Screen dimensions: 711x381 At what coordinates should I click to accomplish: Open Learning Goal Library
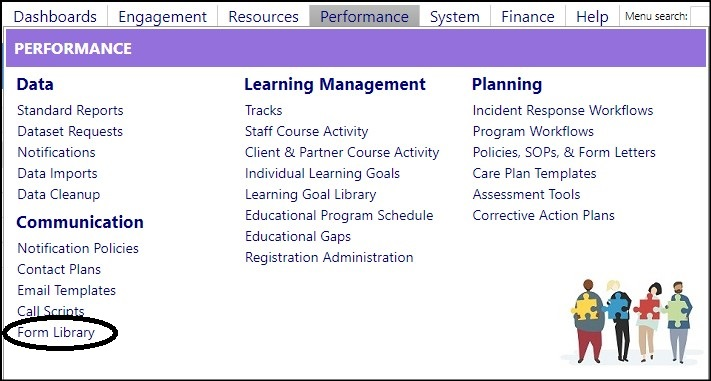[x=311, y=195]
